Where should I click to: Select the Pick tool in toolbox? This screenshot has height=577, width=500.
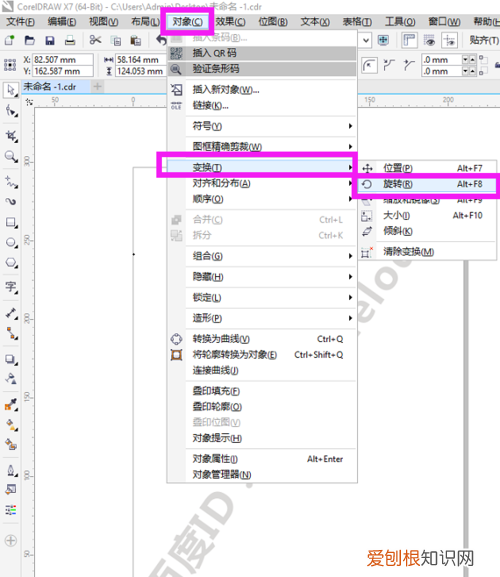coord(11,90)
